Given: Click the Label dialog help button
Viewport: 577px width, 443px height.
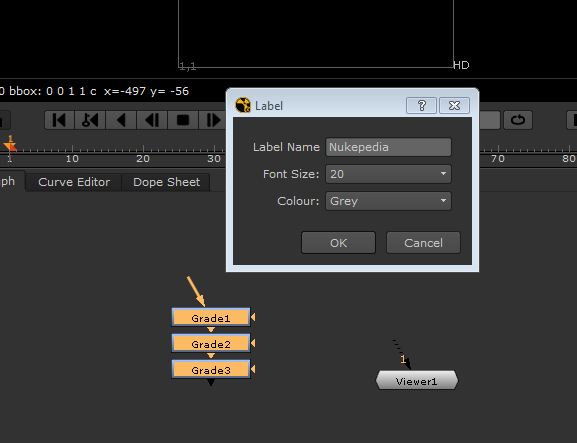Looking at the screenshot, I should 421,106.
